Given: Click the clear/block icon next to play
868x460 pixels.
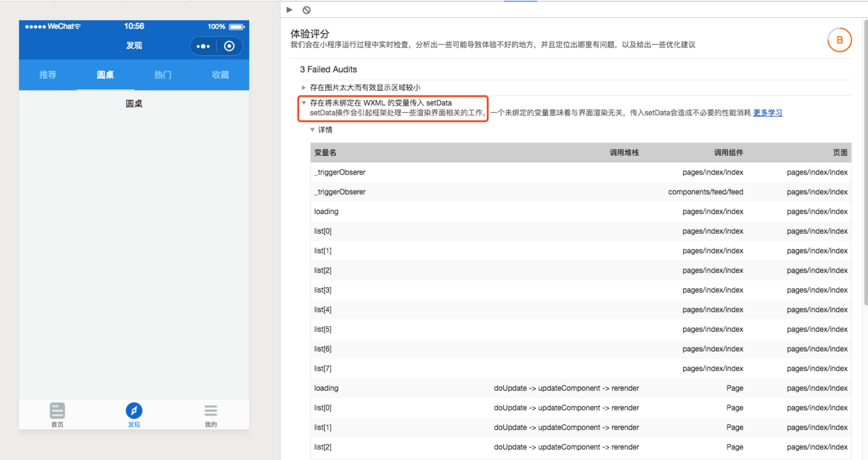Looking at the screenshot, I should pos(306,10).
